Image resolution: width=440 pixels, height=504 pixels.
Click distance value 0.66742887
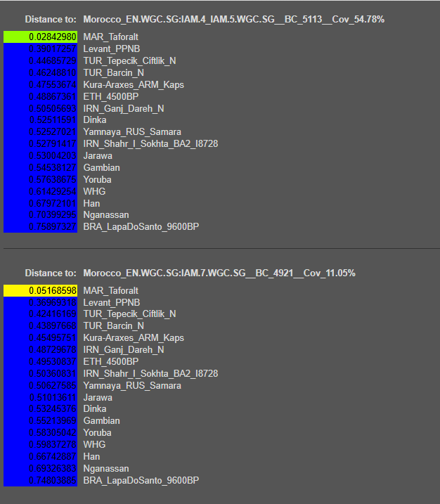tap(40, 456)
